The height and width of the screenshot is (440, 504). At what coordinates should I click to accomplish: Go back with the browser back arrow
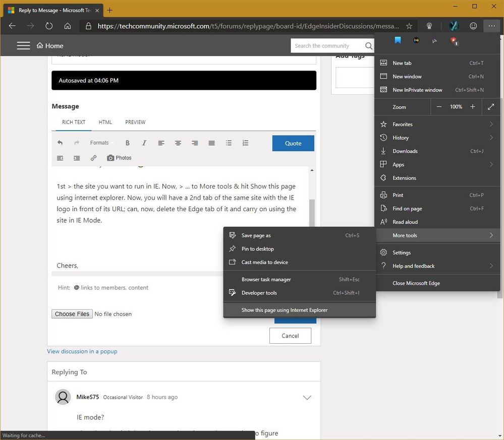pyautogui.click(x=12, y=26)
